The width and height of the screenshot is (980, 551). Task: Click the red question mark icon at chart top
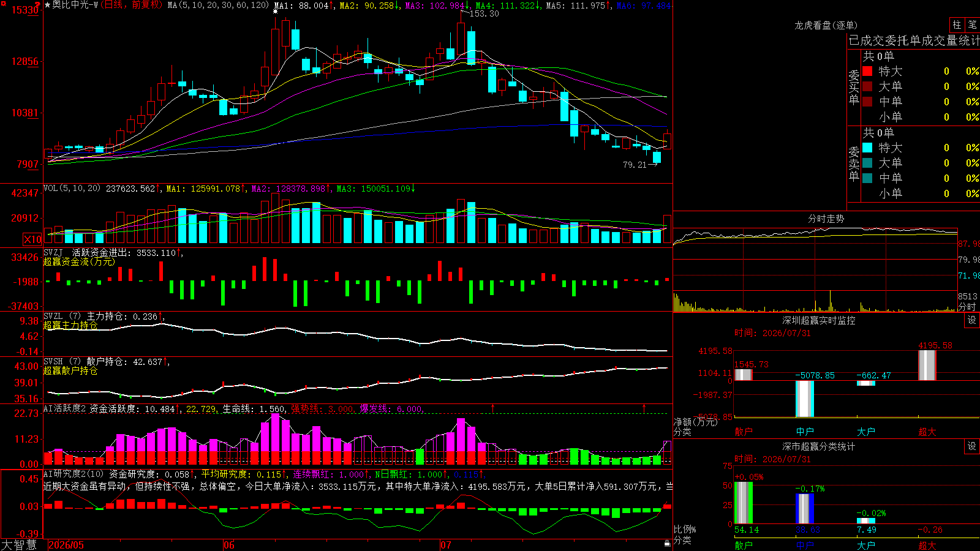38,6
